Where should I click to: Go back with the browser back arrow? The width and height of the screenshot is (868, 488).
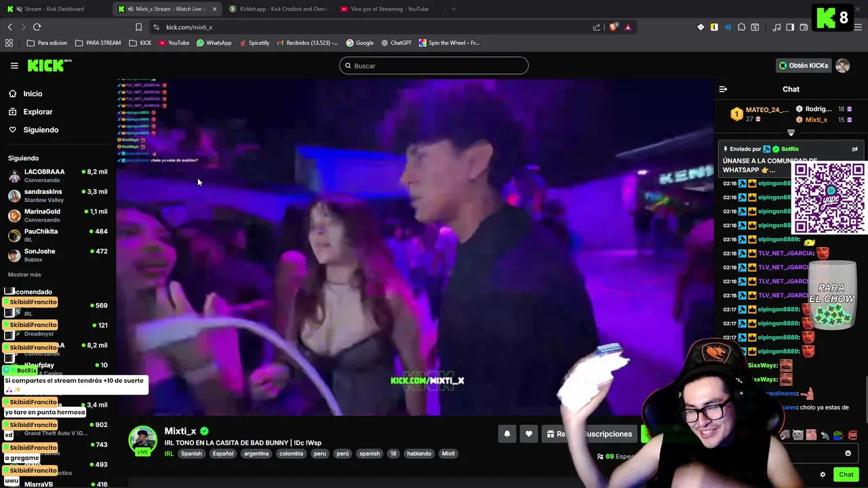[10, 27]
